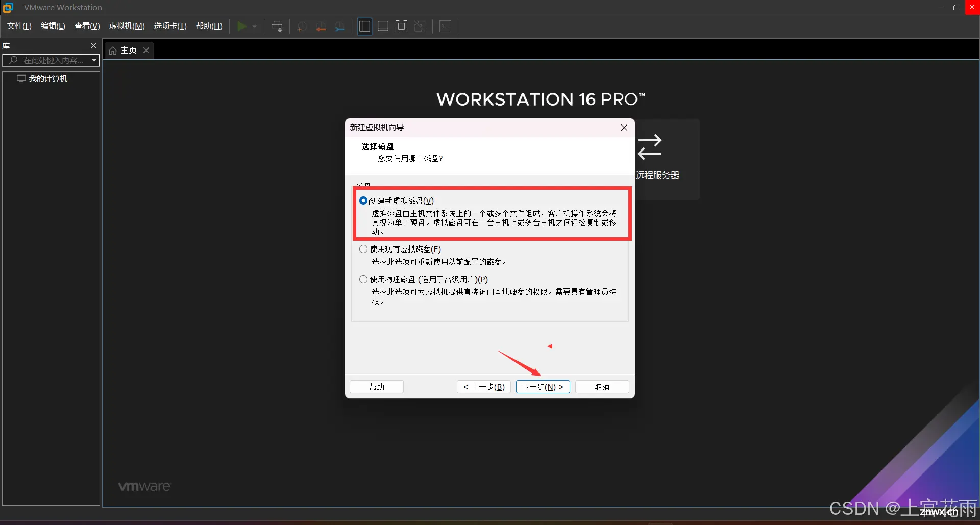The image size is (980, 525).
Task: Click the green power-on play icon
Action: tap(242, 26)
